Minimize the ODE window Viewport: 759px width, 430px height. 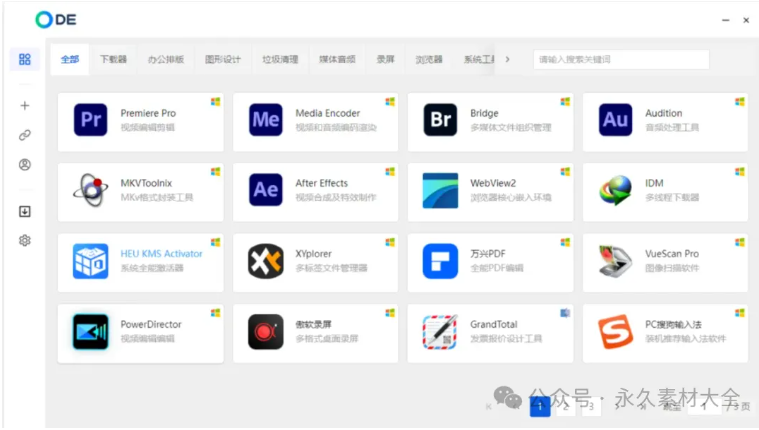(x=725, y=20)
